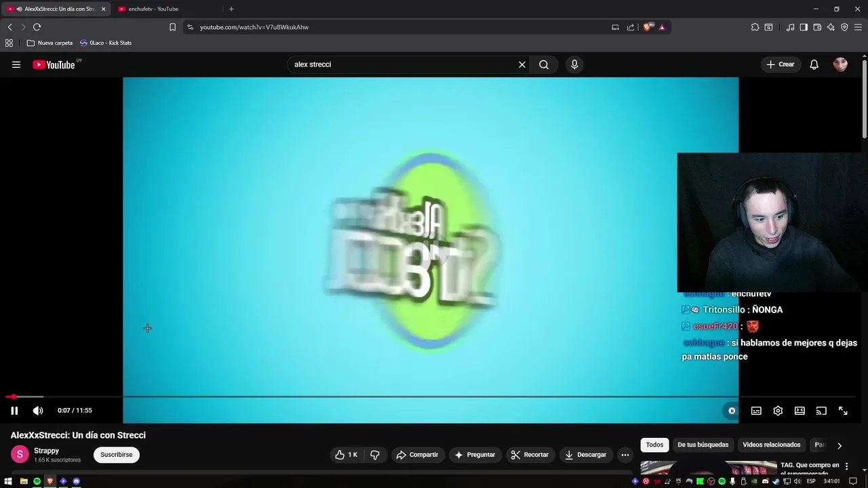Screen dimensions: 868x488
Task: Download the video with Descargar
Action: (586, 455)
